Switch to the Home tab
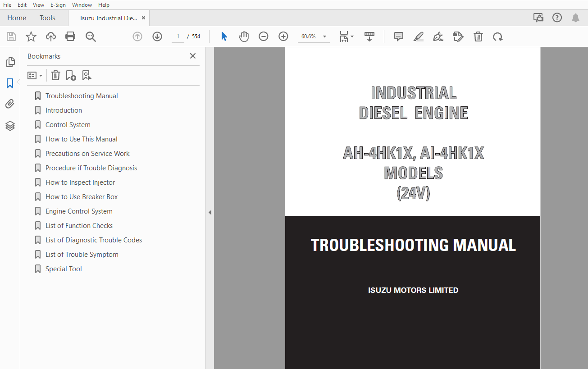This screenshot has width=588, height=369. point(17,18)
